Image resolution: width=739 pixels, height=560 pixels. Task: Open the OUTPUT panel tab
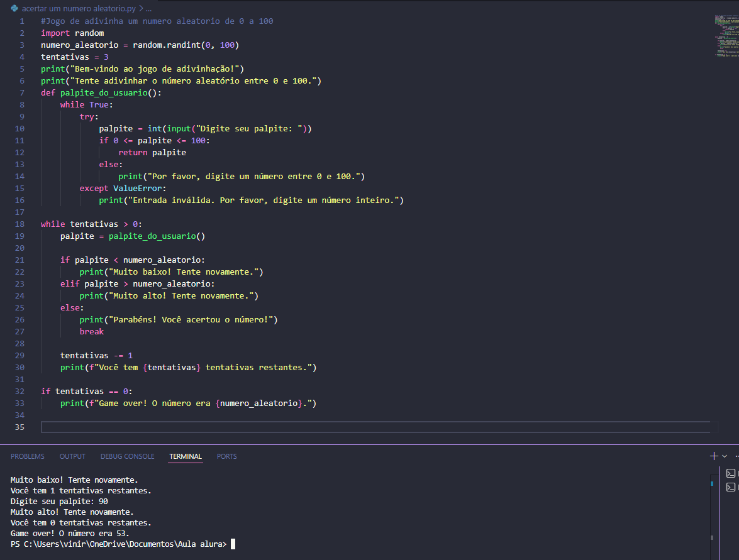pos(72,456)
